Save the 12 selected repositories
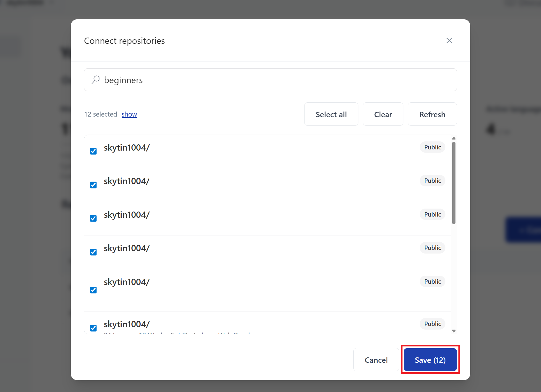The width and height of the screenshot is (541, 392). tap(430, 360)
